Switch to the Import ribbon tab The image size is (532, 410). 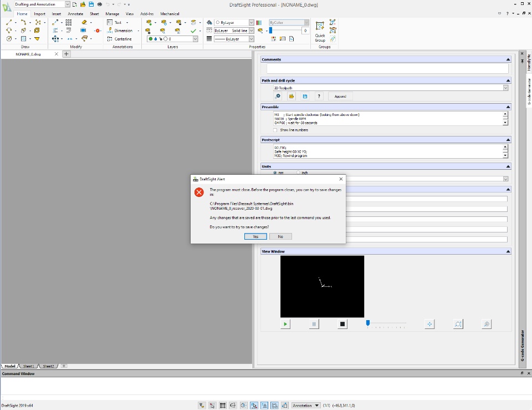(x=40, y=14)
